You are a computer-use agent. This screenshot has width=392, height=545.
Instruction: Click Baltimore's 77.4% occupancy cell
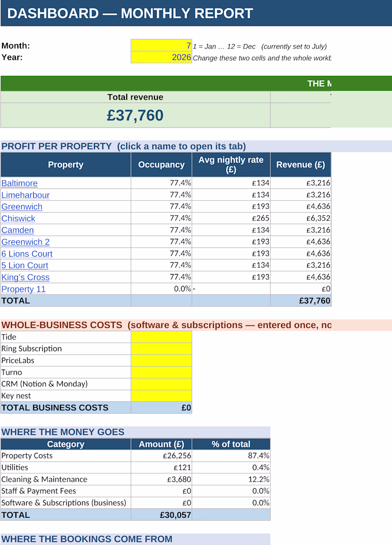pyautogui.click(x=161, y=183)
